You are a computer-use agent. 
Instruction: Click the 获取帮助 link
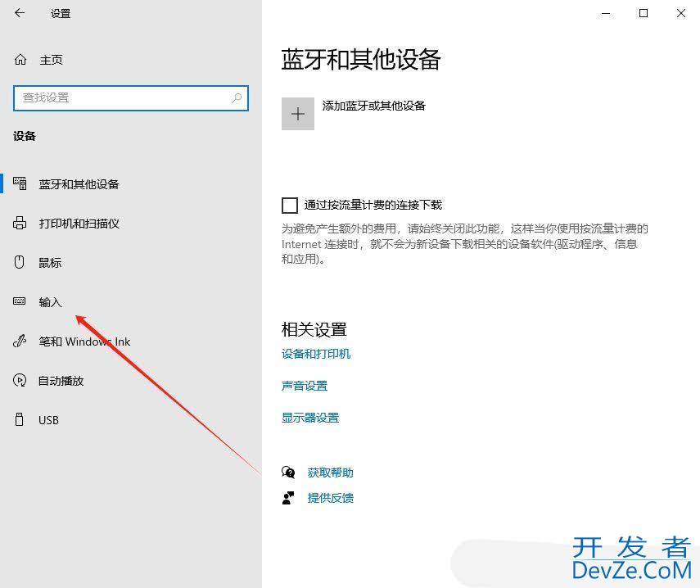330,473
